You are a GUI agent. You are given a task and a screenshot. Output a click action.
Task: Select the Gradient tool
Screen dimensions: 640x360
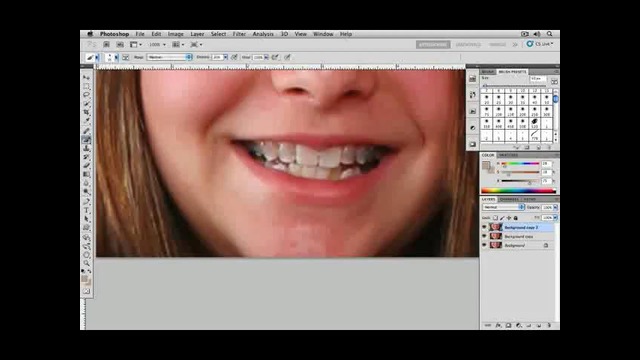click(87, 174)
